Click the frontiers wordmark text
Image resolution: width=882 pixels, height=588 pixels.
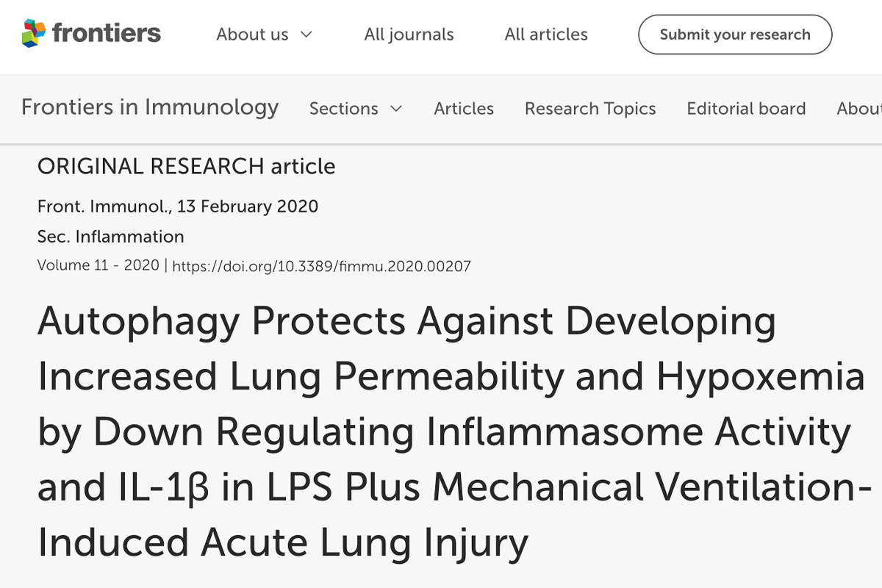[107, 34]
